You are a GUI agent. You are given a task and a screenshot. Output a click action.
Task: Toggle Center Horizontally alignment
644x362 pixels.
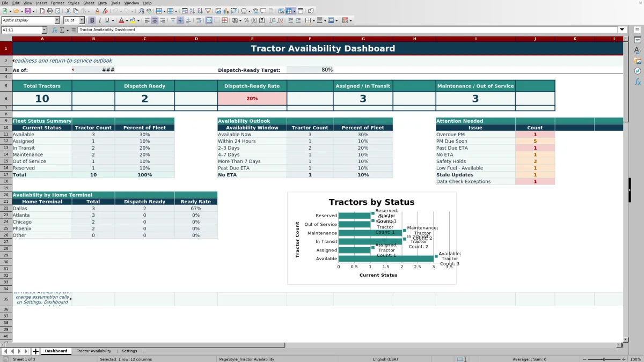tap(155, 20)
